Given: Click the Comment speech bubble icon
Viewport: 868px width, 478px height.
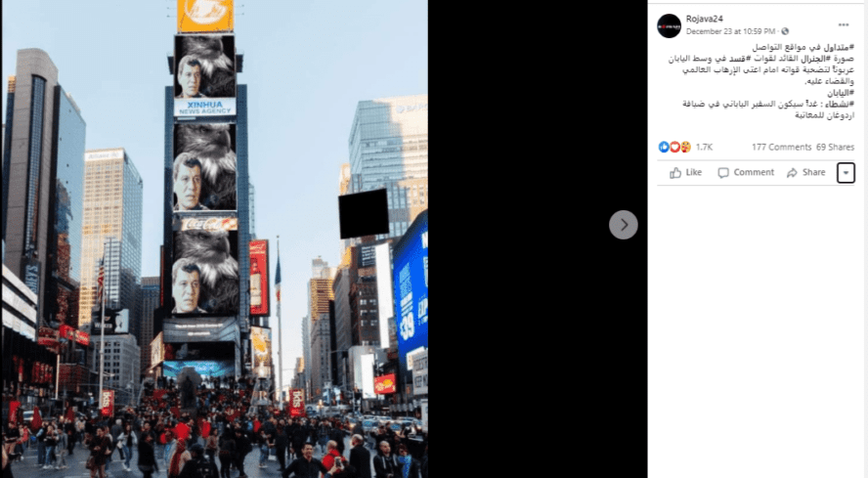Looking at the screenshot, I should (723, 173).
